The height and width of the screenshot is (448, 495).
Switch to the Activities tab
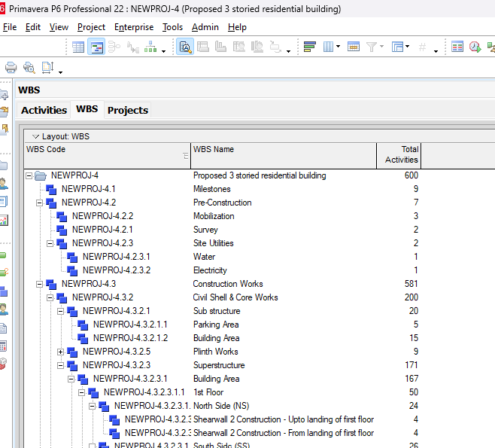(x=44, y=110)
